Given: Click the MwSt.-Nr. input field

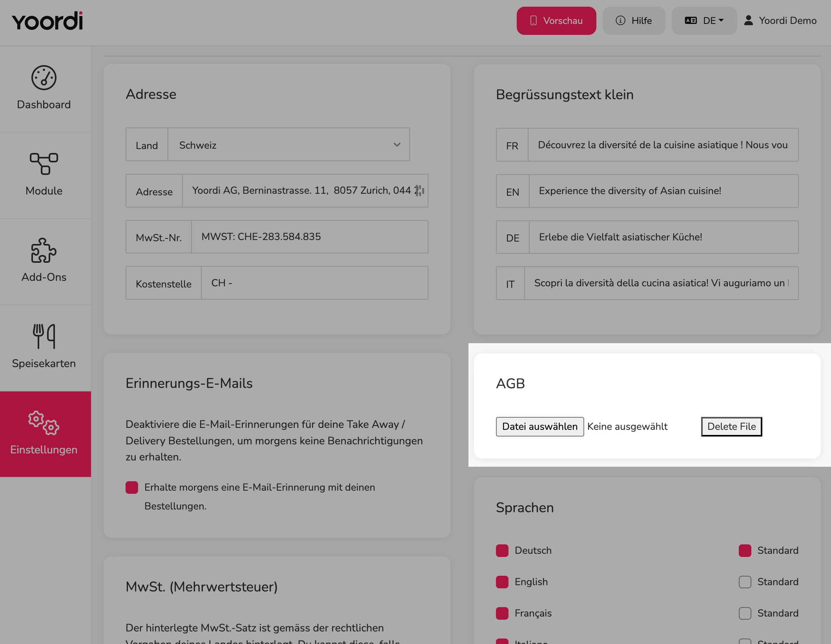Looking at the screenshot, I should (x=310, y=237).
